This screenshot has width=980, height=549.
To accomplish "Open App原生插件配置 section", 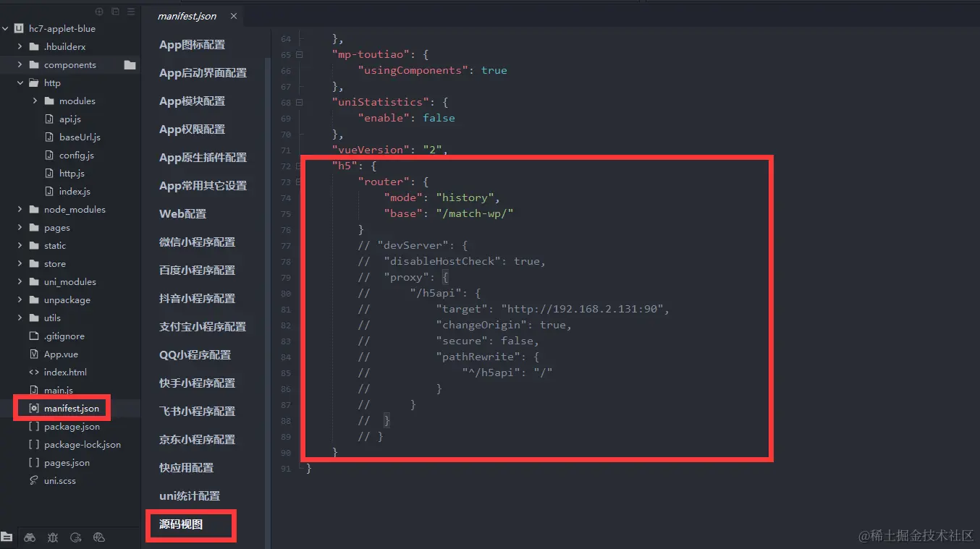I will pyautogui.click(x=203, y=158).
